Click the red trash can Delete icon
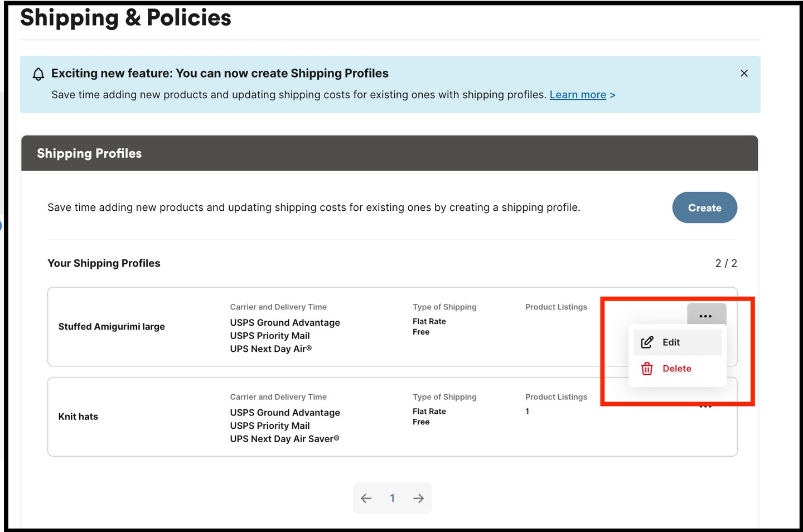This screenshot has width=803, height=532. click(647, 369)
